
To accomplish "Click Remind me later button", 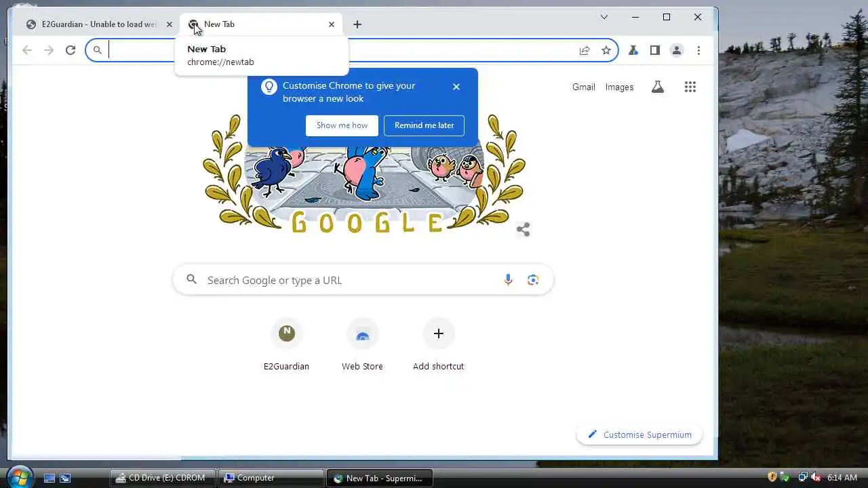I will coord(424,125).
